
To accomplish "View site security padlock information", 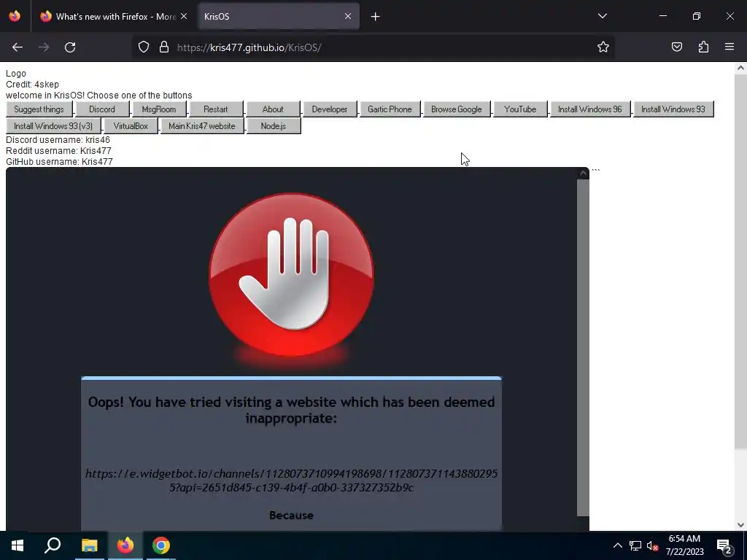I will click(164, 47).
